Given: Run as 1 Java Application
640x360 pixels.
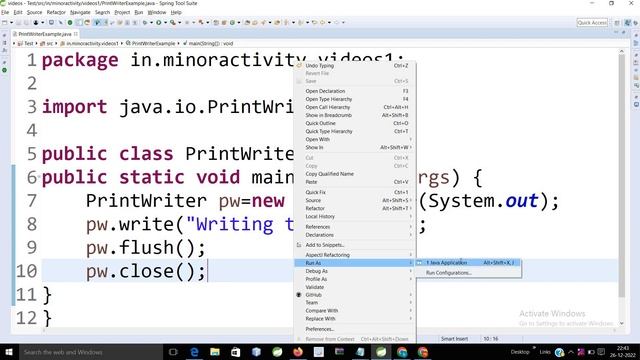Looking at the screenshot, I should pyautogui.click(x=469, y=262).
